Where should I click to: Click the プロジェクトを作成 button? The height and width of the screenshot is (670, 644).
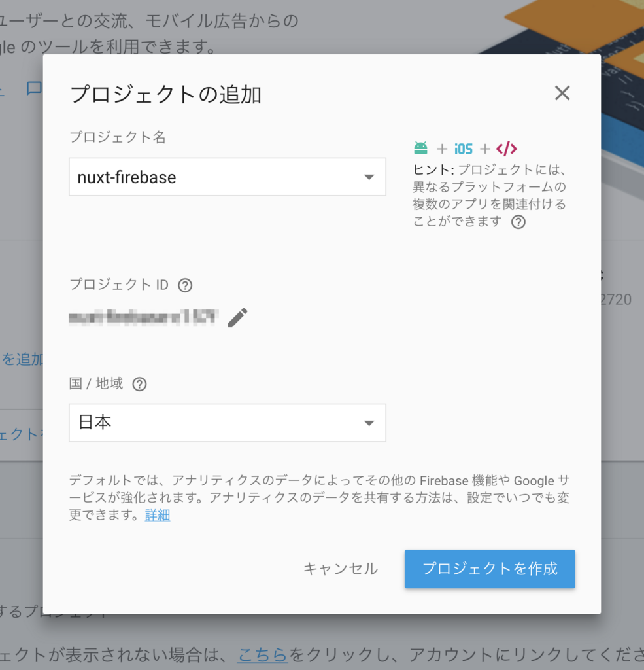pyautogui.click(x=490, y=569)
